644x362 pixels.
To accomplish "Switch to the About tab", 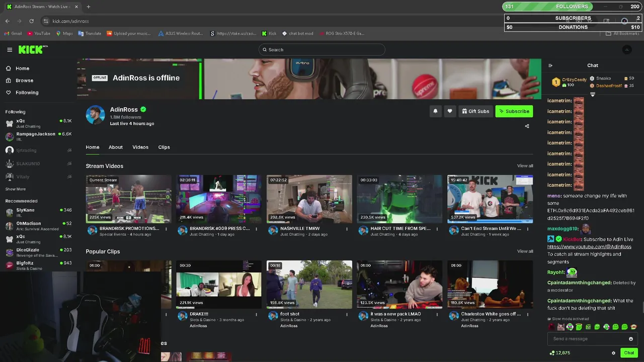I will [x=116, y=147].
